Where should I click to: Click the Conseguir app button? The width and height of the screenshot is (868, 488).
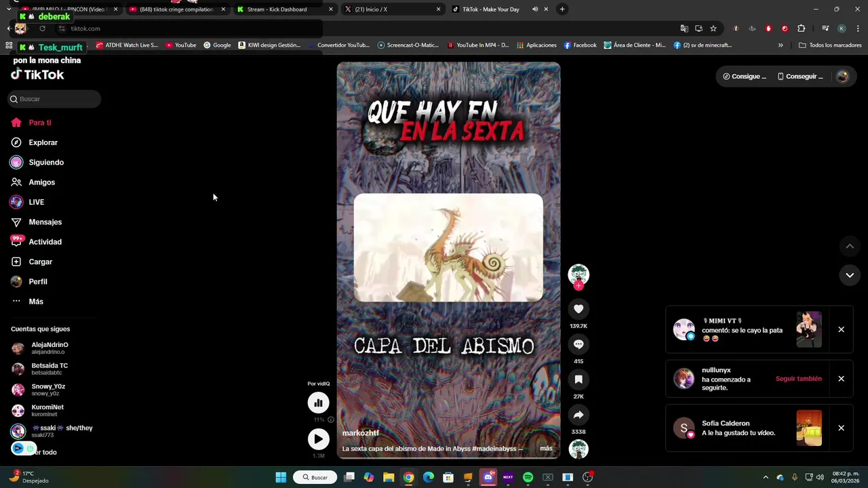800,77
